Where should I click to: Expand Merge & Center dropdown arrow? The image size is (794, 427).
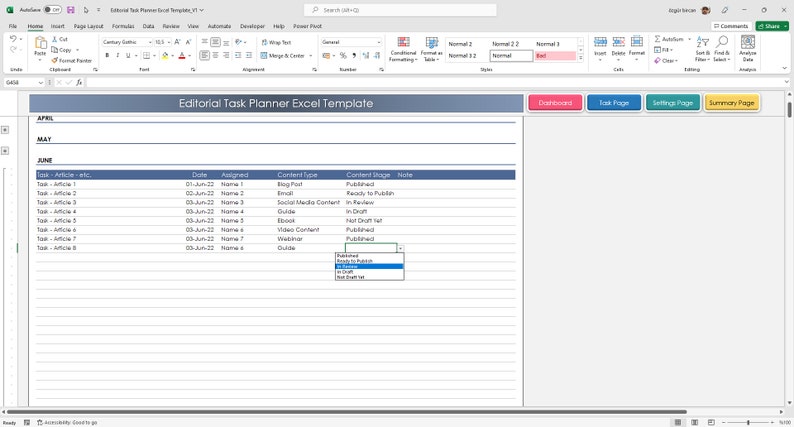(310, 56)
